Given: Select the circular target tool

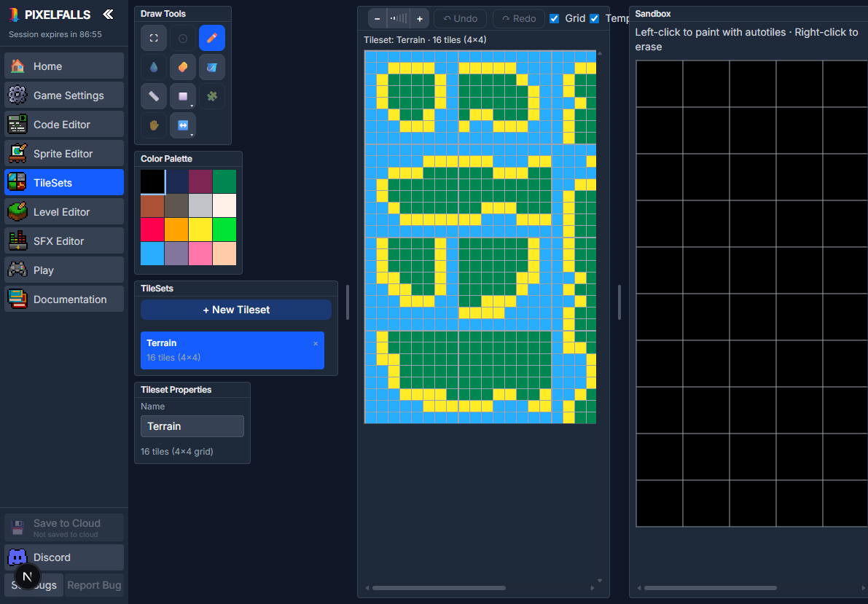Looking at the screenshot, I should (183, 38).
